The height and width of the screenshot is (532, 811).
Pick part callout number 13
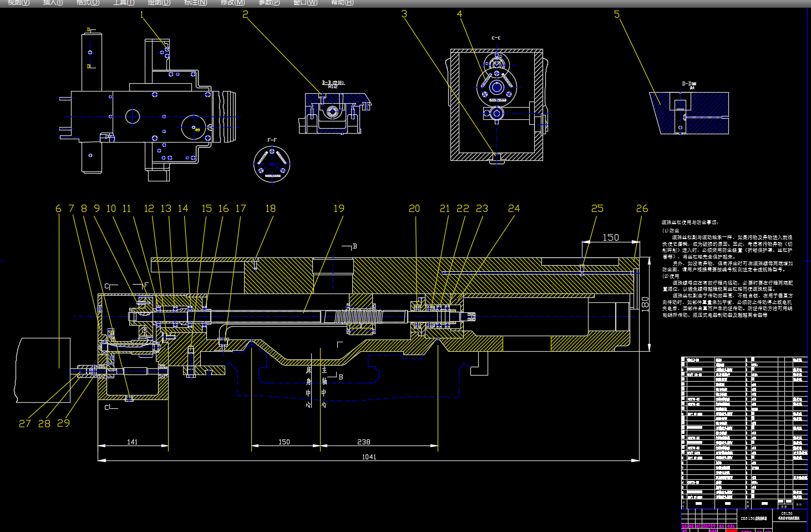166,209
